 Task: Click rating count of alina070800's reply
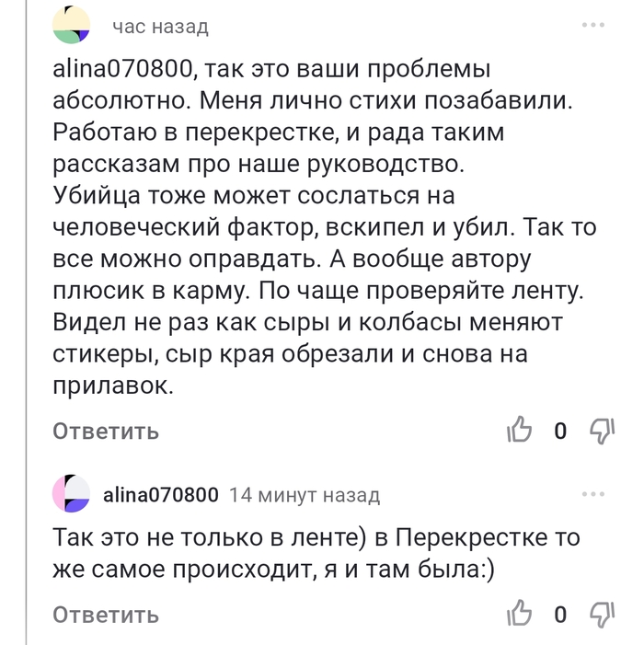[559, 614]
